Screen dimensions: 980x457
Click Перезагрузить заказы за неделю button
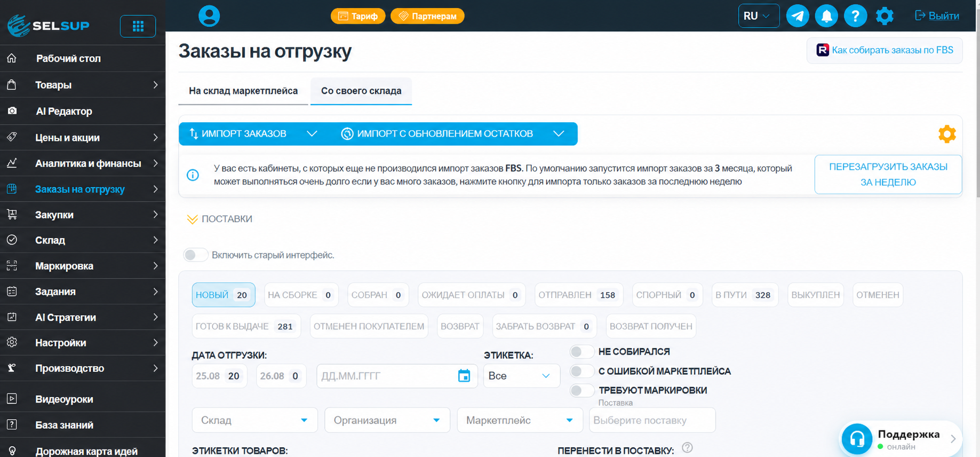(x=888, y=175)
